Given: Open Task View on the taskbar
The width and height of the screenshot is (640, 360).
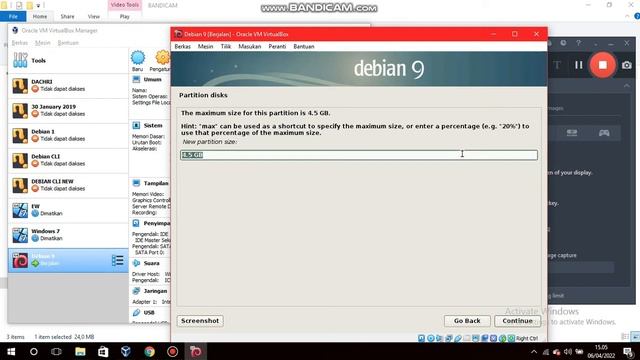Looking at the screenshot, I should 56,351.
